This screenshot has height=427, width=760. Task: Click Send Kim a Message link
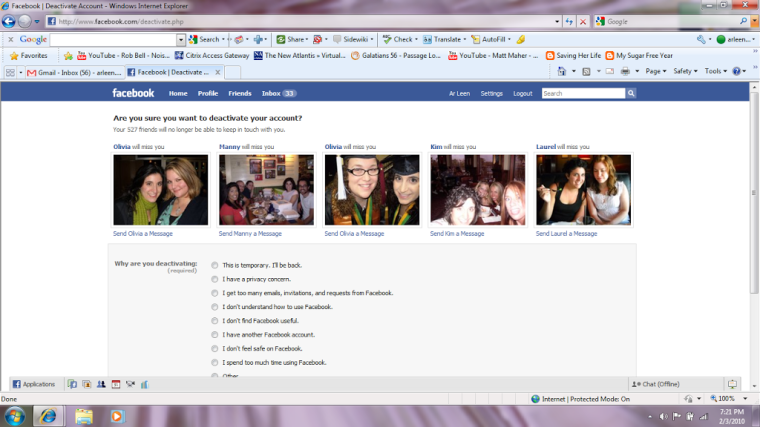coord(457,234)
